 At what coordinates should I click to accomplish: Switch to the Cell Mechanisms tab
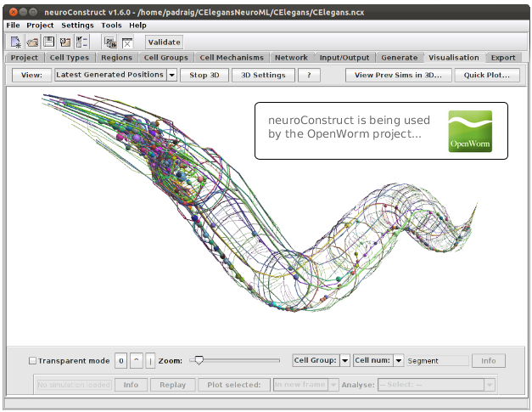(x=231, y=58)
